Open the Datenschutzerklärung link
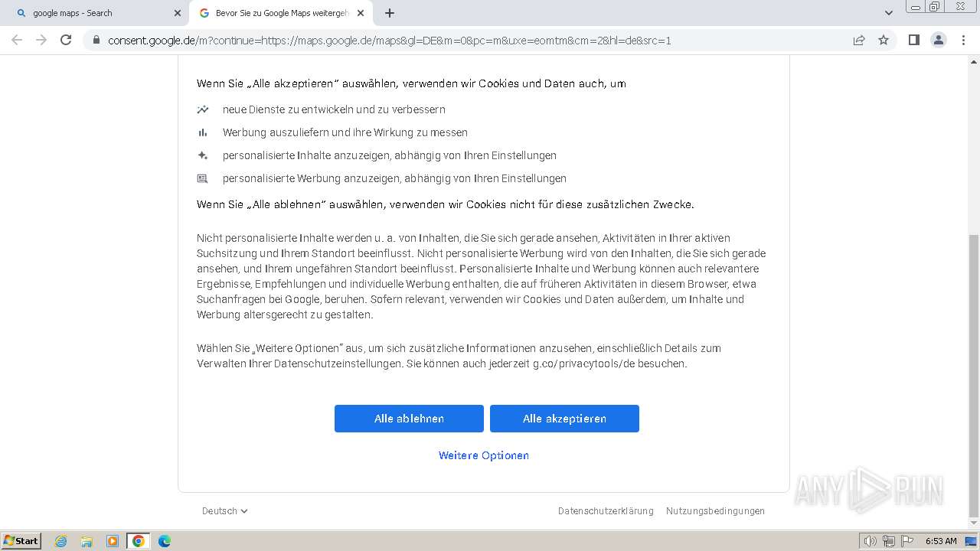This screenshot has width=980, height=551. tap(606, 511)
